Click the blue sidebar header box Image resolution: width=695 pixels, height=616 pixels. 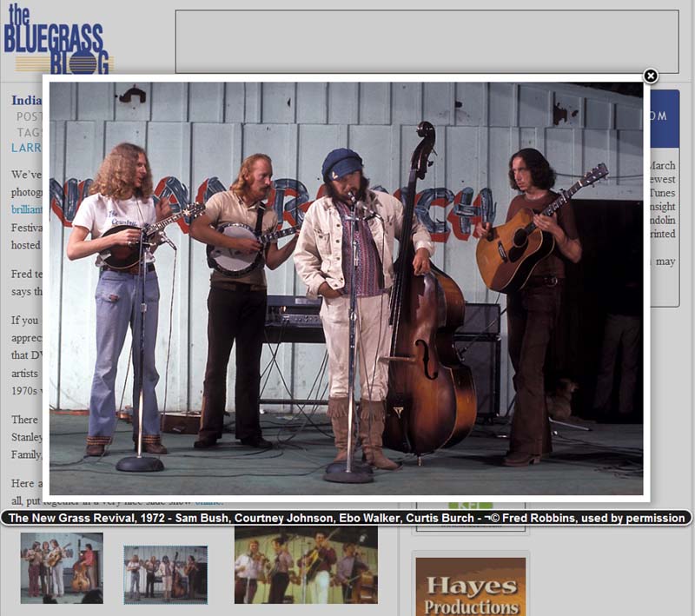coord(665,118)
